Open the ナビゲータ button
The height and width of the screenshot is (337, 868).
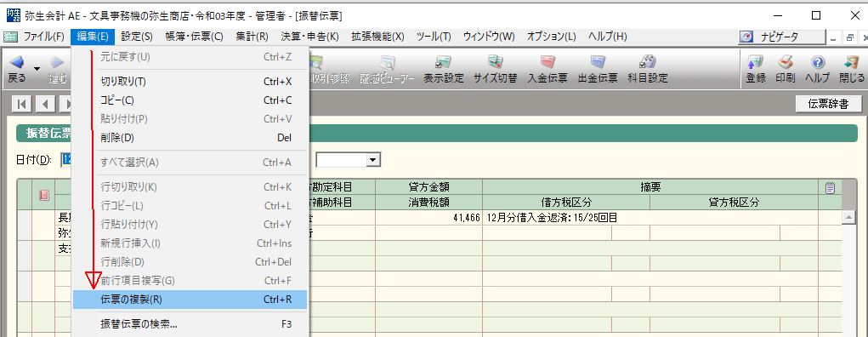(x=781, y=37)
